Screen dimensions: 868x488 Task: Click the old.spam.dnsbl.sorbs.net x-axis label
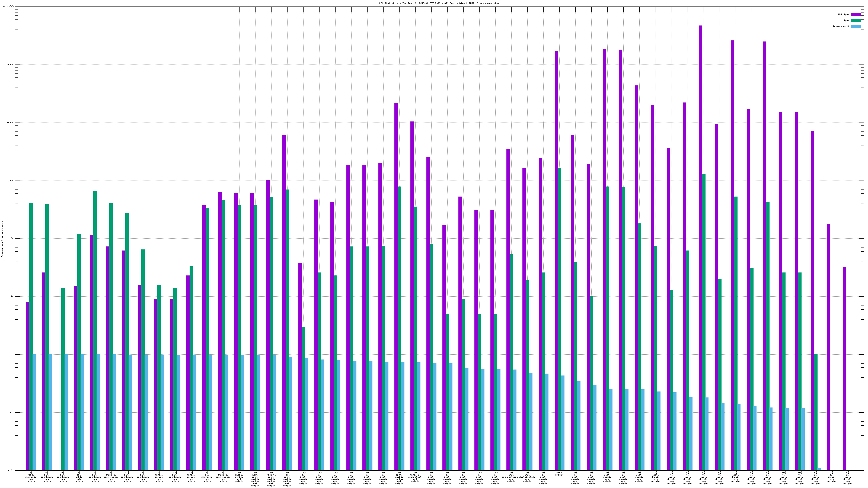[x=287, y=479]
